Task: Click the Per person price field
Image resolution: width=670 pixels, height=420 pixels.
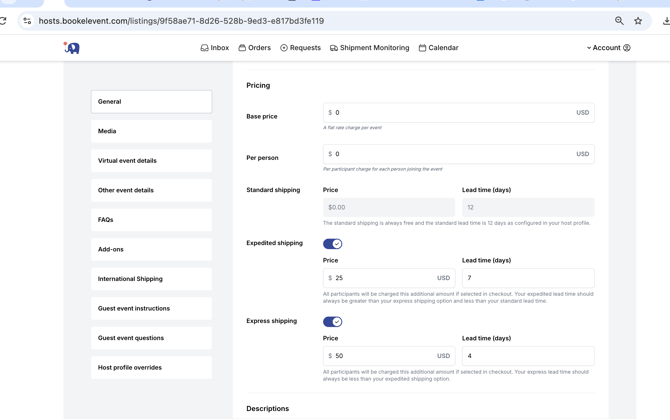Action: tap(458, 154)
